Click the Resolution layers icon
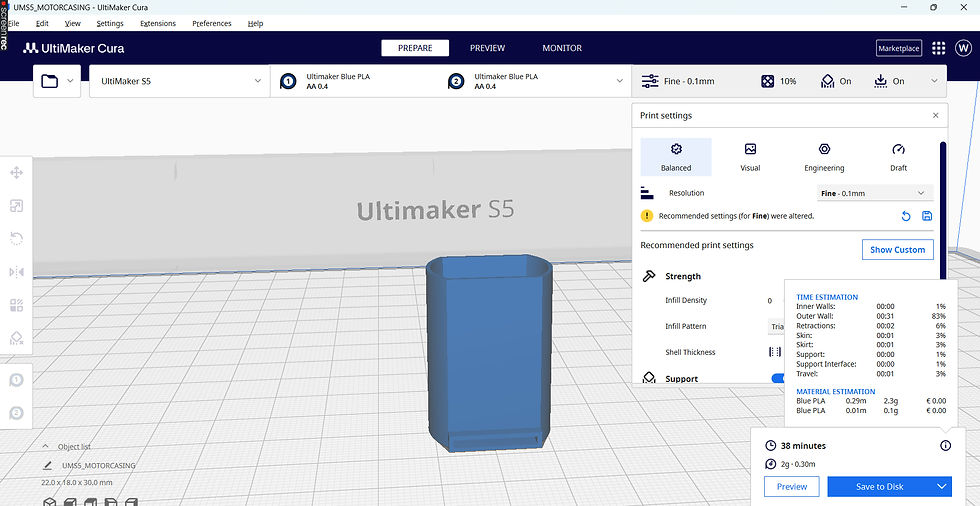Viewport: 980px width, 506px height. coord(647,193)
